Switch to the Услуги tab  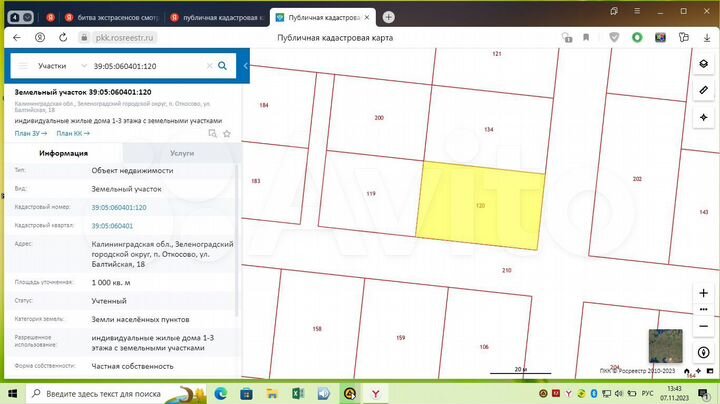click(182, 153)
